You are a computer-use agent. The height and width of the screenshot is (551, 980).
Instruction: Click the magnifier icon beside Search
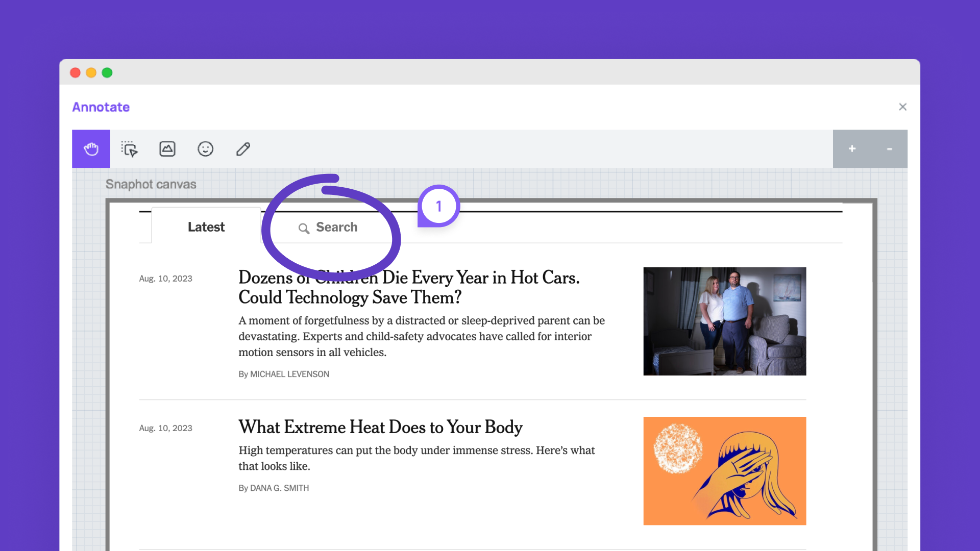pos(304,229)
